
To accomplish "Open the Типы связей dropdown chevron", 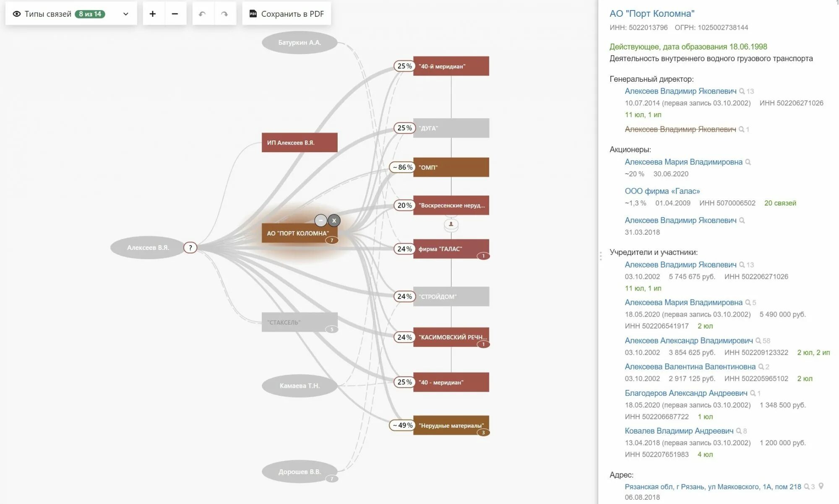I will coord(125,14).
